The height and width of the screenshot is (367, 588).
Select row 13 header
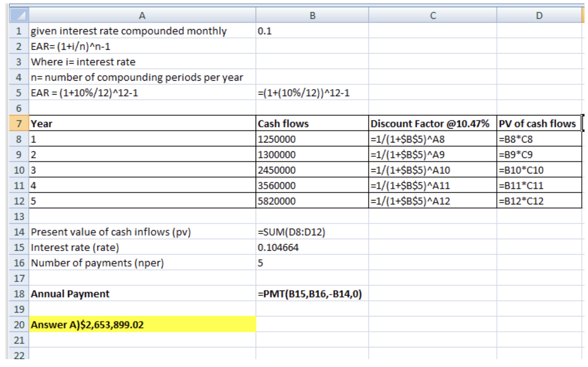pos(18,217)
